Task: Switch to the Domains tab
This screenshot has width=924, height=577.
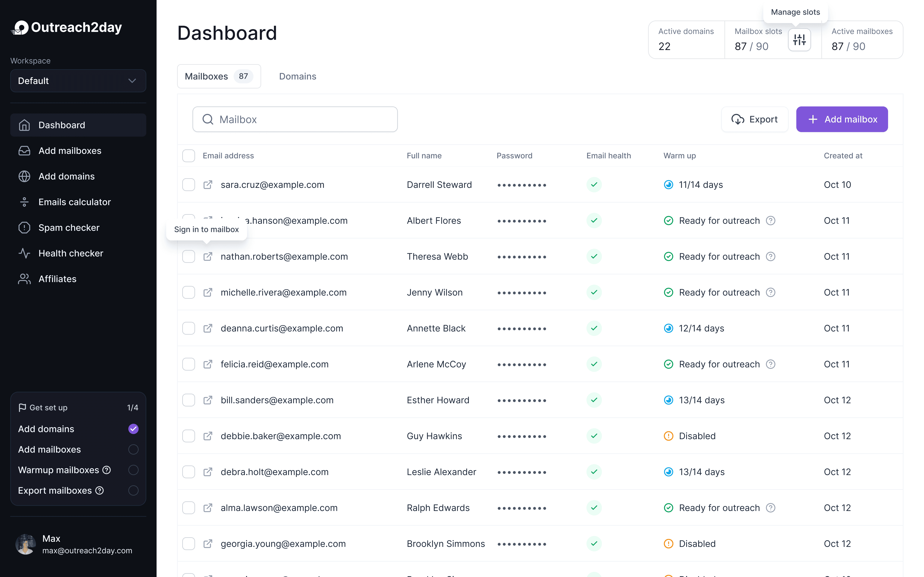Action: (298, 76)
